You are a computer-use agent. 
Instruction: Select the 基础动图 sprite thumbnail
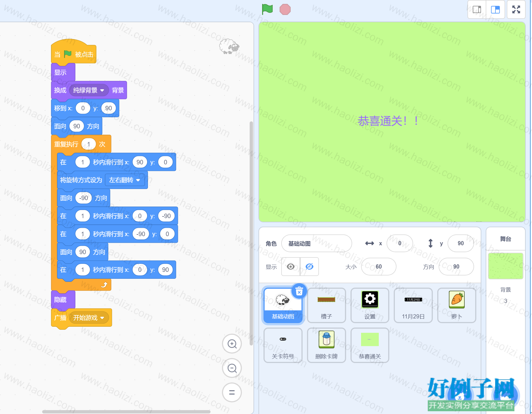click(283, 305)
